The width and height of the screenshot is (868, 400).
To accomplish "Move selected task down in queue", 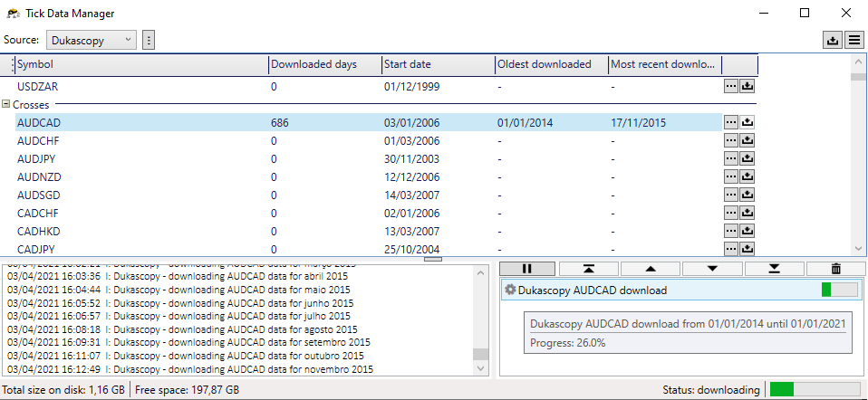I will (x=712, y=269).
